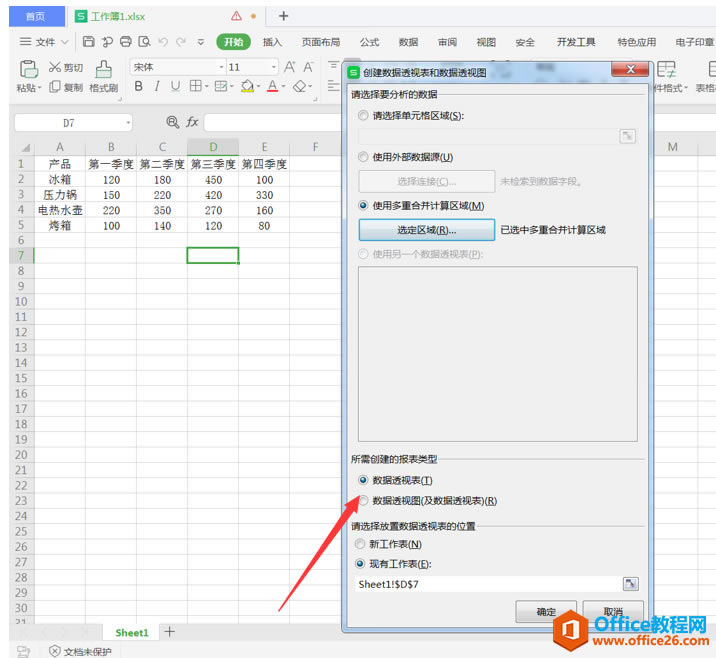The width and height of the screenshot is (716, 658).
Task: Click range picker icon for cell range field
Action: click(627, 136)
